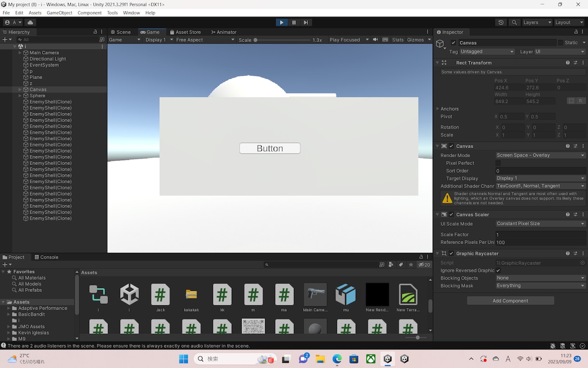The height and width of the screenshot is (368, 588).
Task: Collapse the Rect Transform component
Action: pyautogui.click(x=438, y=63)
